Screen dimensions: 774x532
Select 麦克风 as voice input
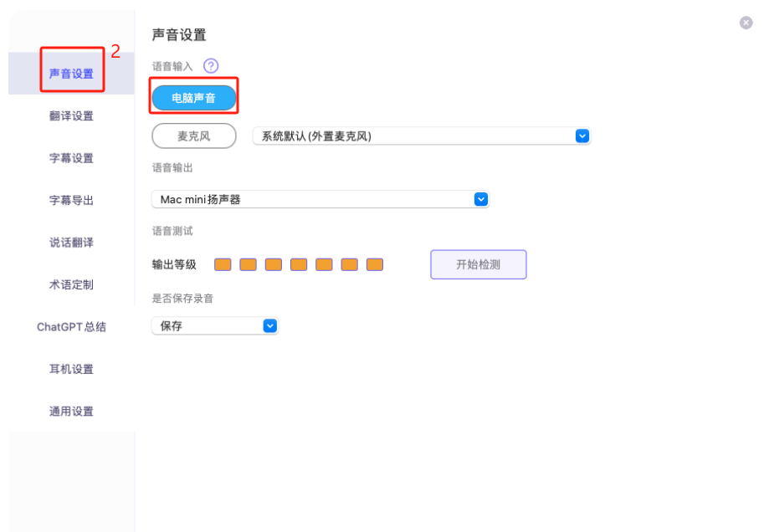click(x=194, y=136)
